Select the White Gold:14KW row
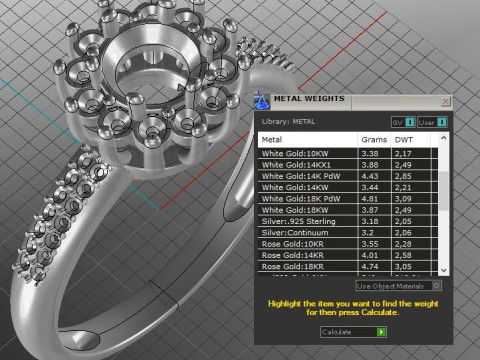480x360 pixels. coord(348,188)
